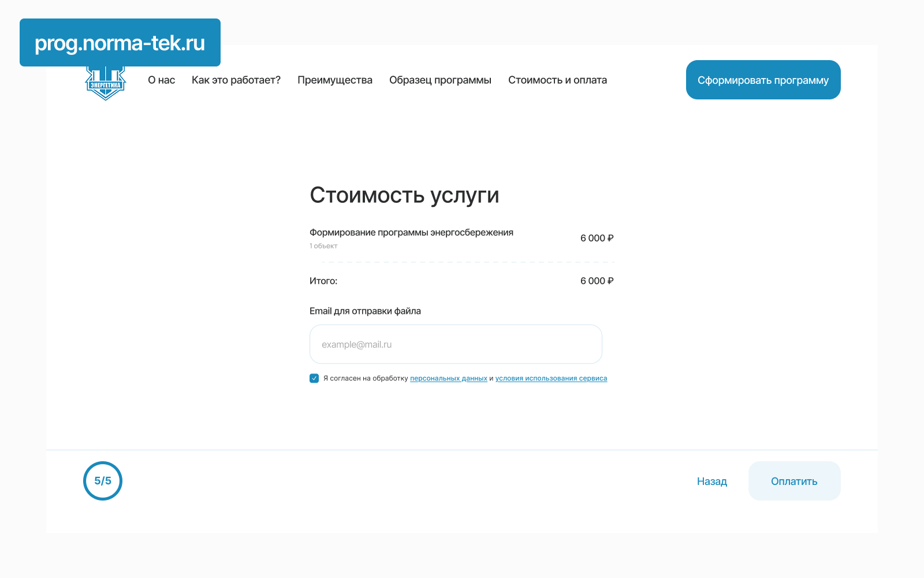Uncheck the personal data consent checkbox

[x=314, y=379]
